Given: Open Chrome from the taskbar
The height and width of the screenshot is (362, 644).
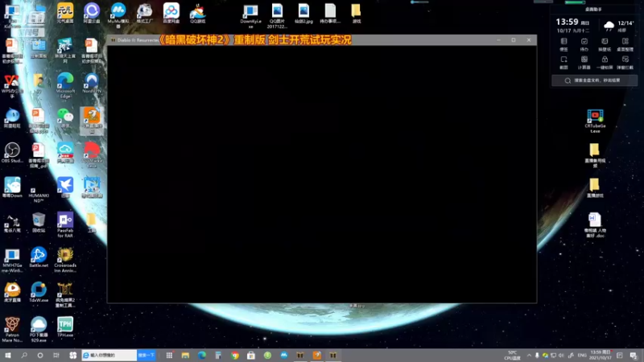Looking at the screenshot, I should tap(235, 356).
